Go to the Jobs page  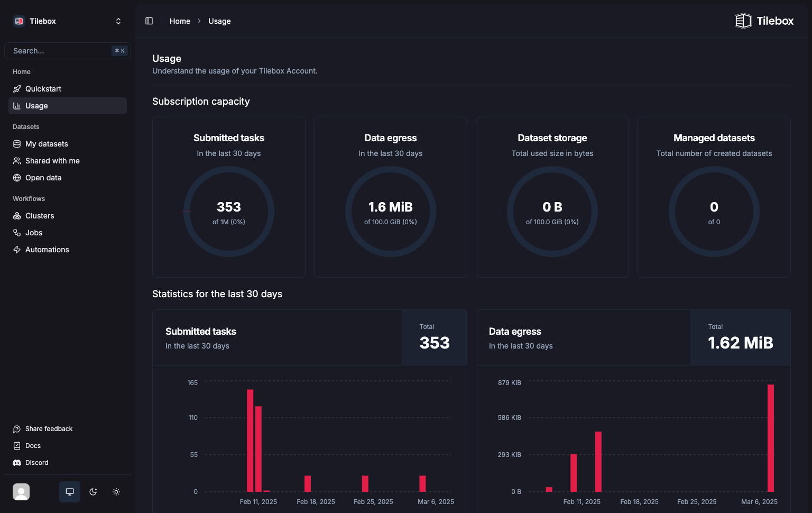pyautogui.click(x=34, y=233)
